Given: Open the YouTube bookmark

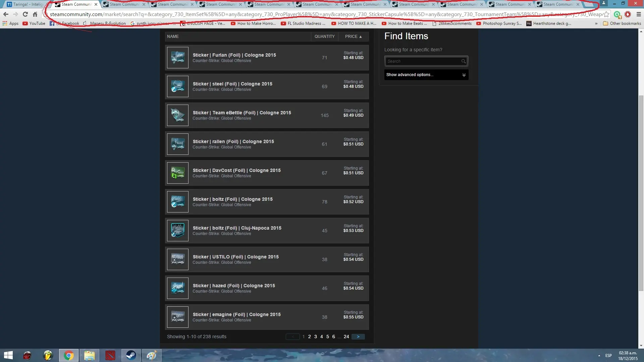Looking at the screenshot, I should [34, 23].
